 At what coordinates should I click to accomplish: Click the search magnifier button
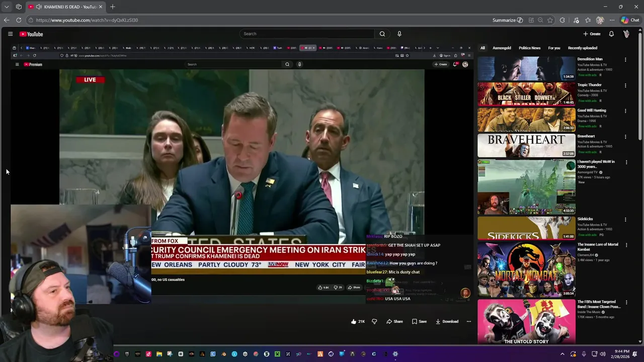click(x=382, y=34)
